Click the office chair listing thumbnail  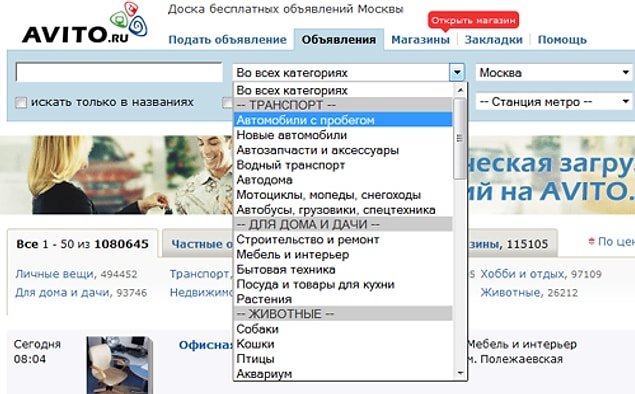coord(120,365)
